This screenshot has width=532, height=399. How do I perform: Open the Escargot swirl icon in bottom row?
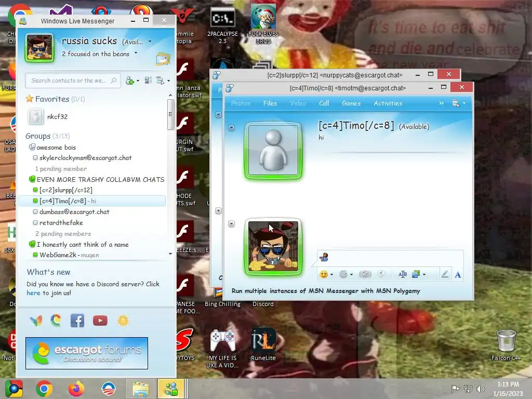(x=56, y=320)
